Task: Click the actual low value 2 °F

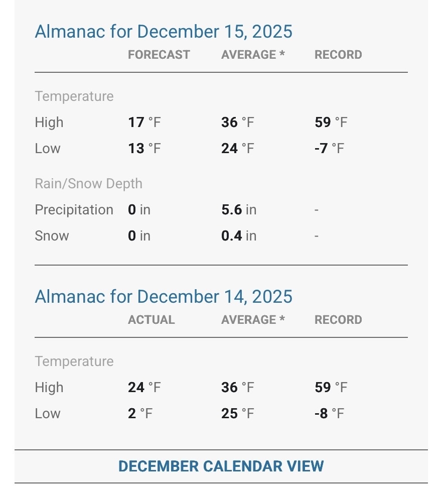Action: (x=140, y=414)
